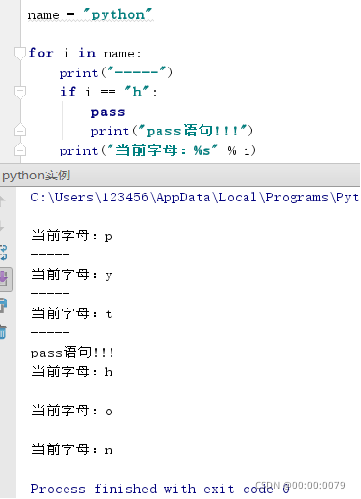Screen dimensions: 361x499
Task: Clear console with the trash icon
Action: pyautogui.click(x=3, y=332)
